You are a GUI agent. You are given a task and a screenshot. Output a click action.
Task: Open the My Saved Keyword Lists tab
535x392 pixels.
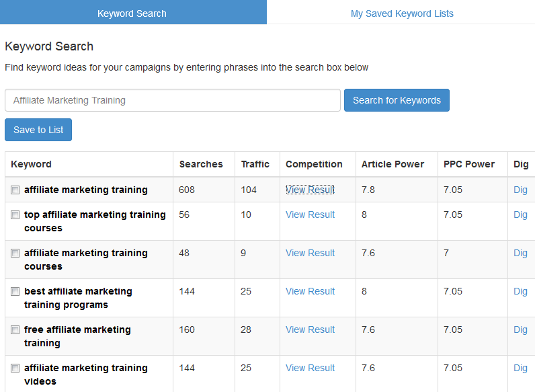click(402, 13)
